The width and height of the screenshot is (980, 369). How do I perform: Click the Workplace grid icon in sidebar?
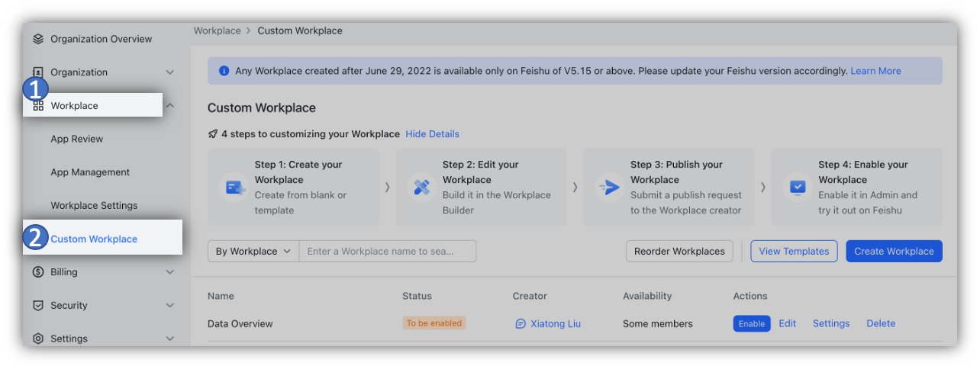(38, 106)
